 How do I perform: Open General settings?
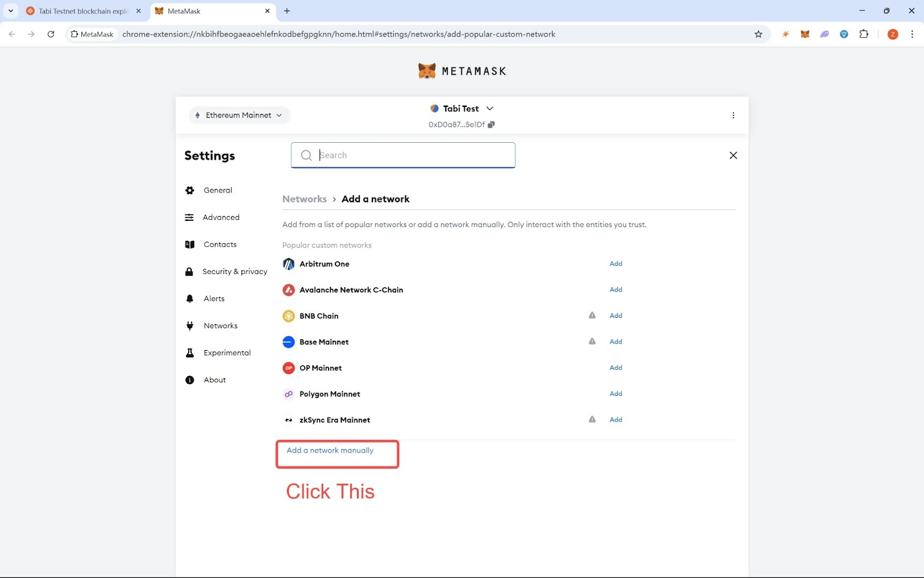click(x=218, y=190)
